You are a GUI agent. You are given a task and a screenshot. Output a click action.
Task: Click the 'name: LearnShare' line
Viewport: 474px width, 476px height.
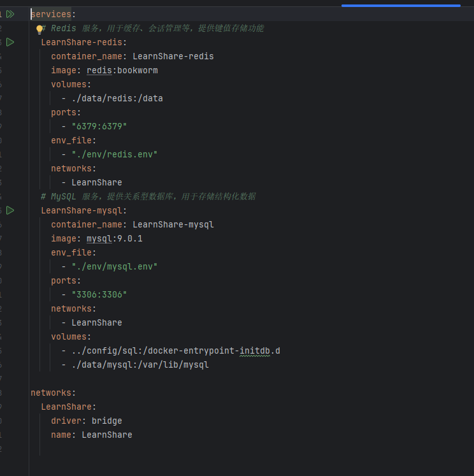pyautogui.click(x=92, y=435)
